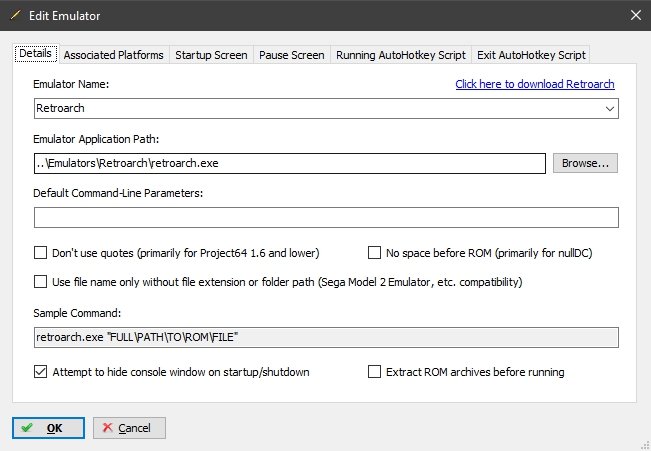651x451 pixels.
Task: Confirm with the green check OK button
Action: point(48,428)
